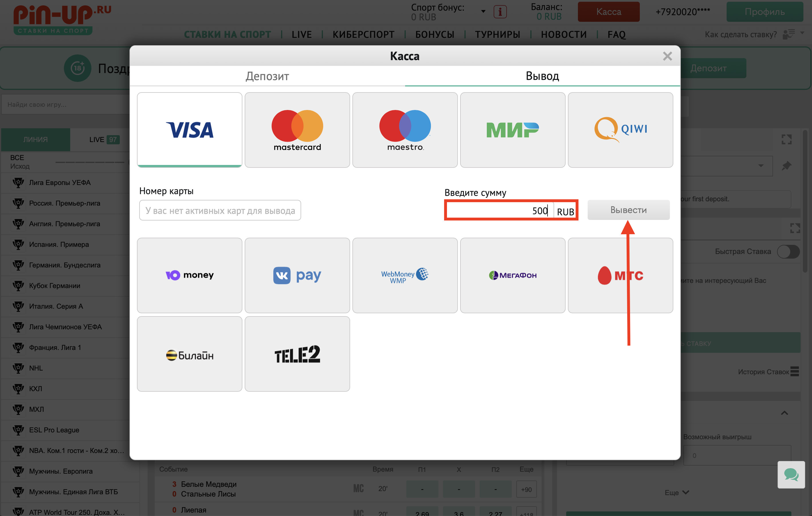Open the Ставки на спорт menu
Image resolution: width=812 pixels, height=516 pixels.
pyautogui.click(x=227, y=34)
